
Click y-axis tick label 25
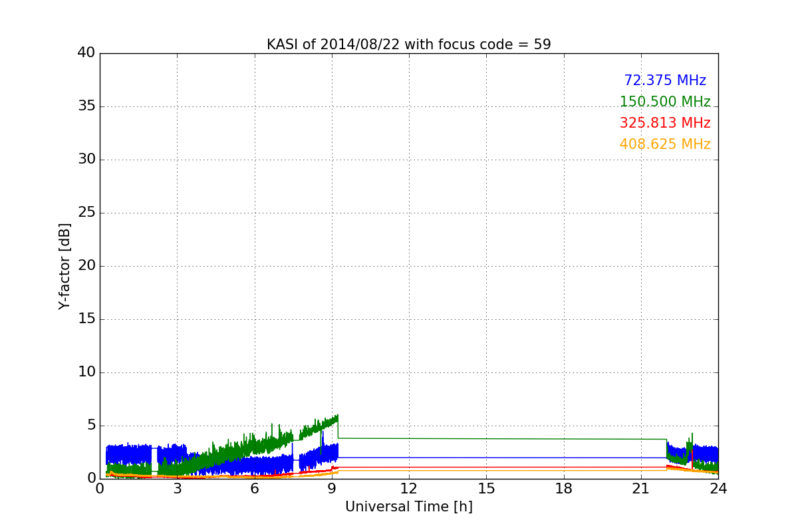pos(86,213)
